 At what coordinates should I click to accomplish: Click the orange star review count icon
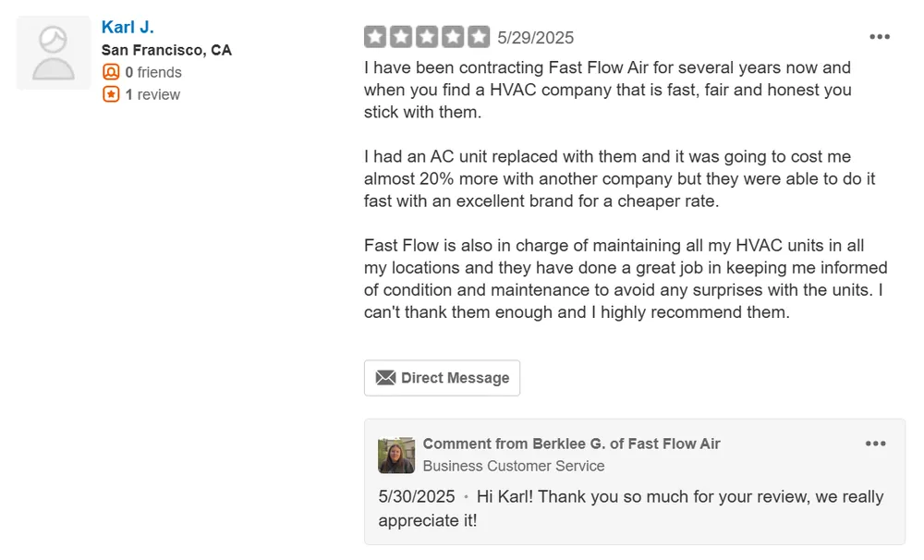point(111,94)
